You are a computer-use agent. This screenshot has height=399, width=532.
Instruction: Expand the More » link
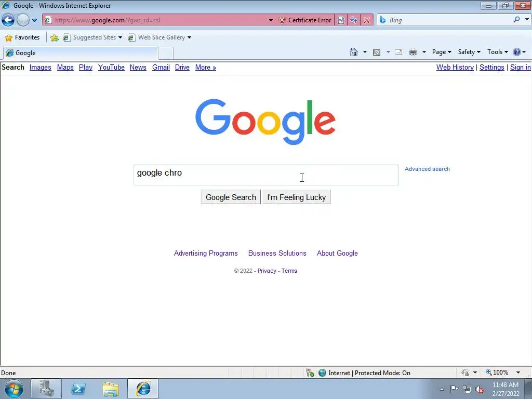coord(206,67)
